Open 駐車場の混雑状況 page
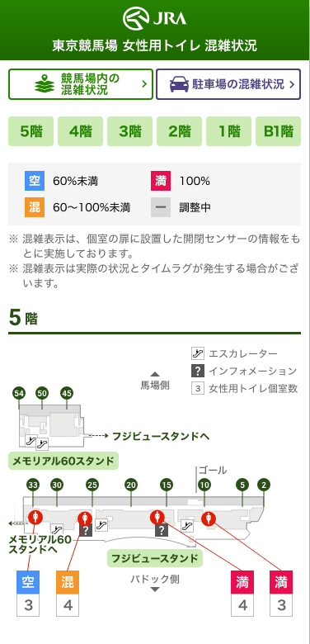This screenshot has width=310, height=644. [228, 84]
